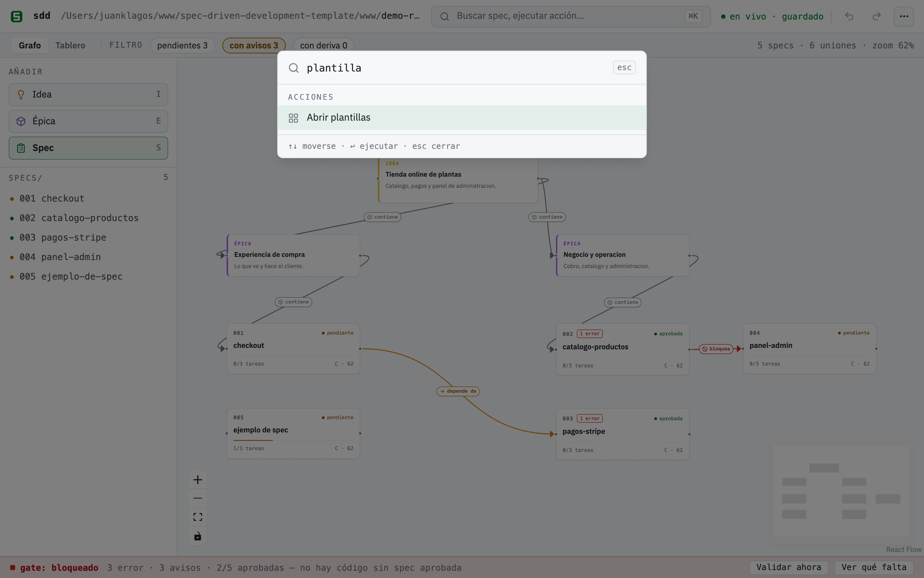Toggle the con avisos 3 filter

click(x=254, y=46)
